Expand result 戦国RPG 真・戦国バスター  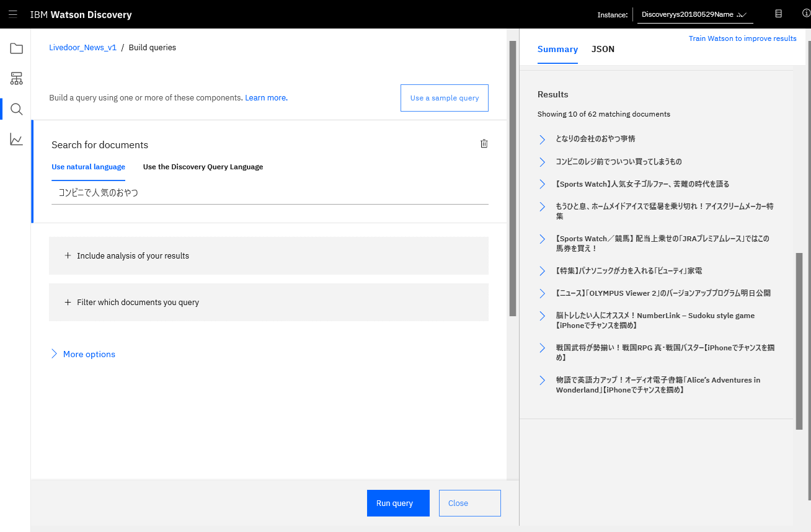click(x=542, y=348)
